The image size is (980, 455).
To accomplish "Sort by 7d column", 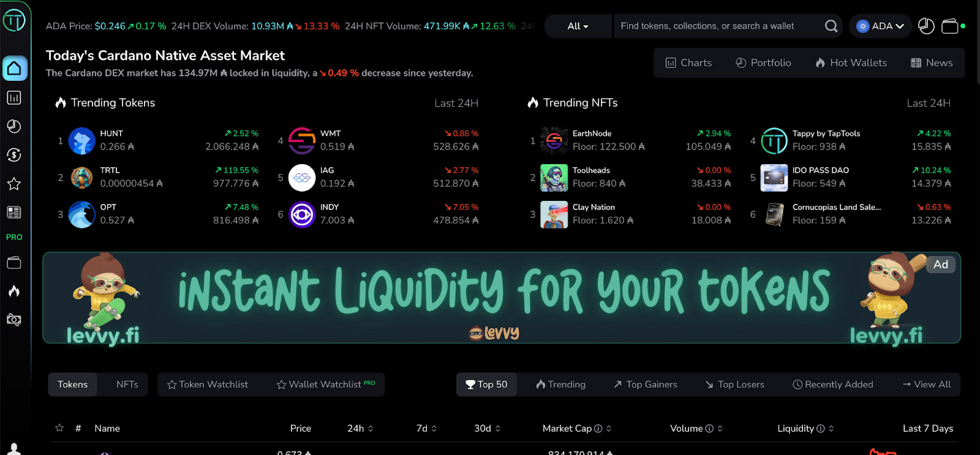I will coord(426,429).
